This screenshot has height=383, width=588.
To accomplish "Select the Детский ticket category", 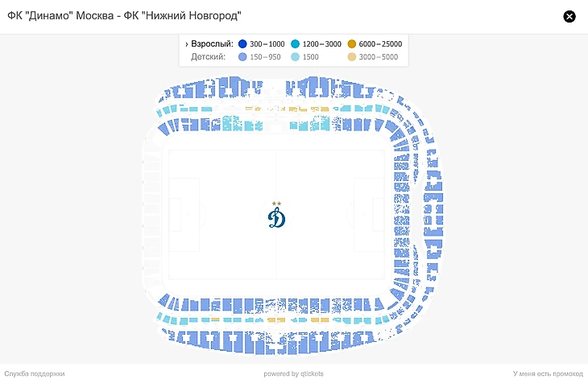I will (212, 57).
